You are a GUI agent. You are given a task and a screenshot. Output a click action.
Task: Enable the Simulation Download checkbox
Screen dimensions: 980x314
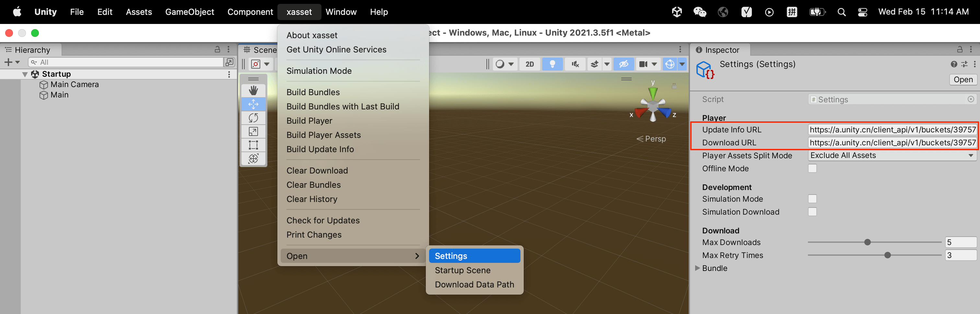pyautogui.click(x=812, y=212)
